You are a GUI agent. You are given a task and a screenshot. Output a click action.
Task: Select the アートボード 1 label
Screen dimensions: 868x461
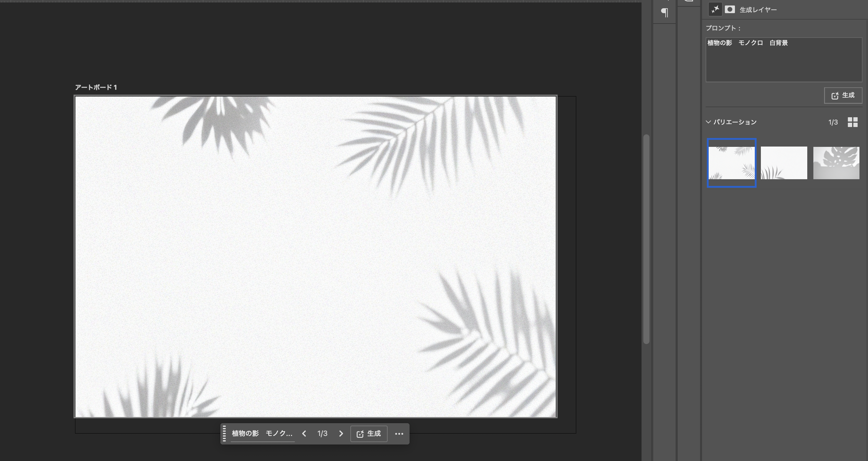[x=96, y=88]
